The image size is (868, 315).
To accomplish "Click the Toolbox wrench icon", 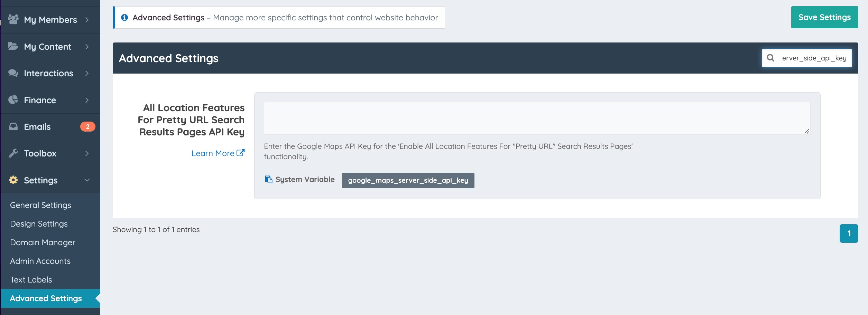I will coord(13,153).
